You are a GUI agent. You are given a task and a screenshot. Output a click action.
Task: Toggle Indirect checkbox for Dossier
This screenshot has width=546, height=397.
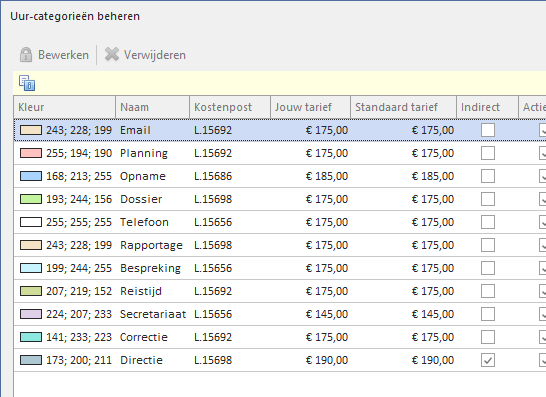pos(488,199)
